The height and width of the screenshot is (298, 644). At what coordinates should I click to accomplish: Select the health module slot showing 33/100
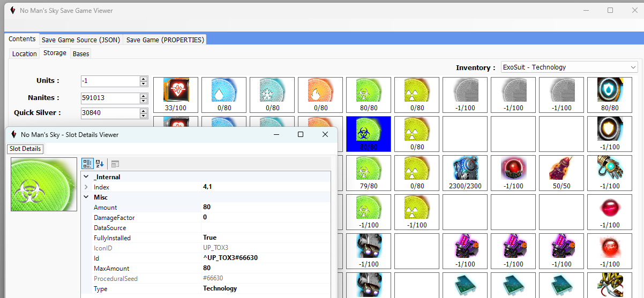[x=176, y=95]
